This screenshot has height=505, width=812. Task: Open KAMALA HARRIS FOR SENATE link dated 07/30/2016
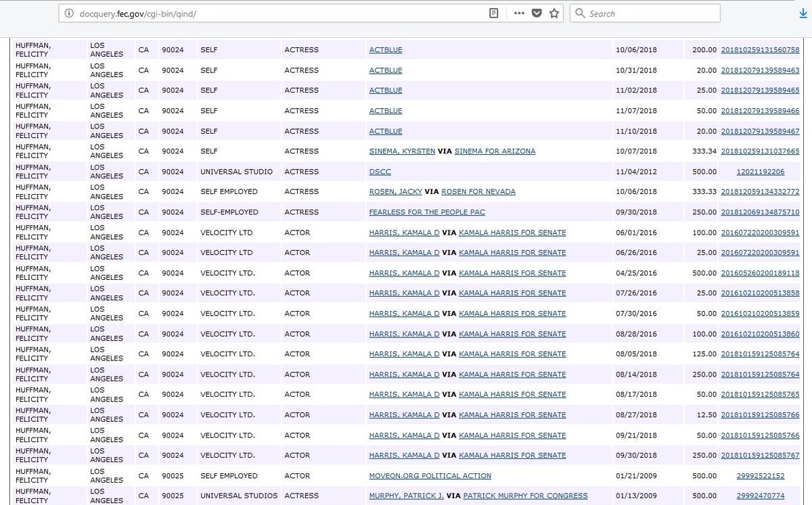tap(512, 314)
